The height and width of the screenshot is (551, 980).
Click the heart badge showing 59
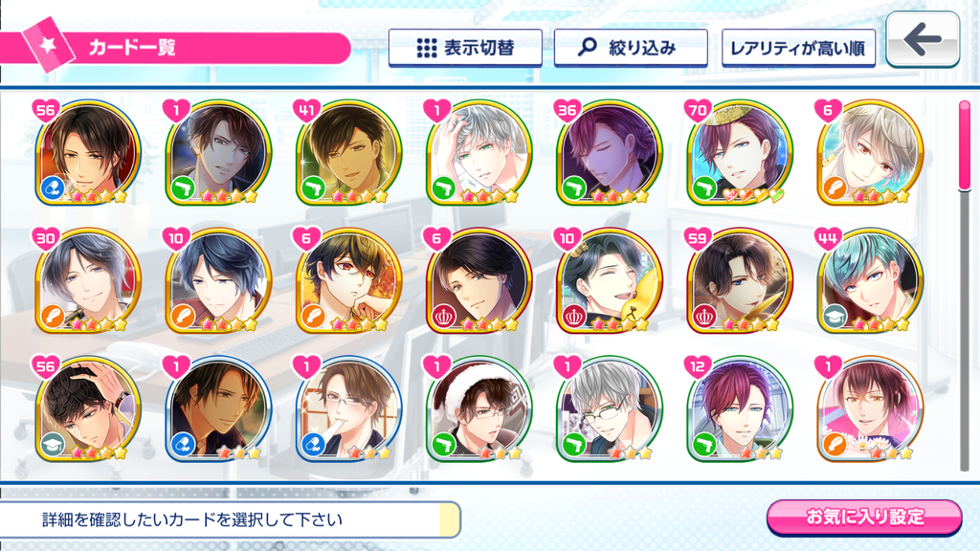[x=698, y=238]
